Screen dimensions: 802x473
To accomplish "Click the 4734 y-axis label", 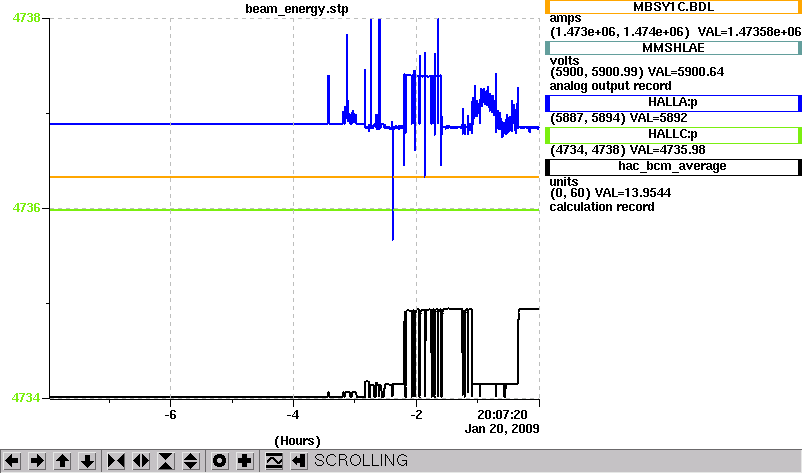I will click(26, 398).
